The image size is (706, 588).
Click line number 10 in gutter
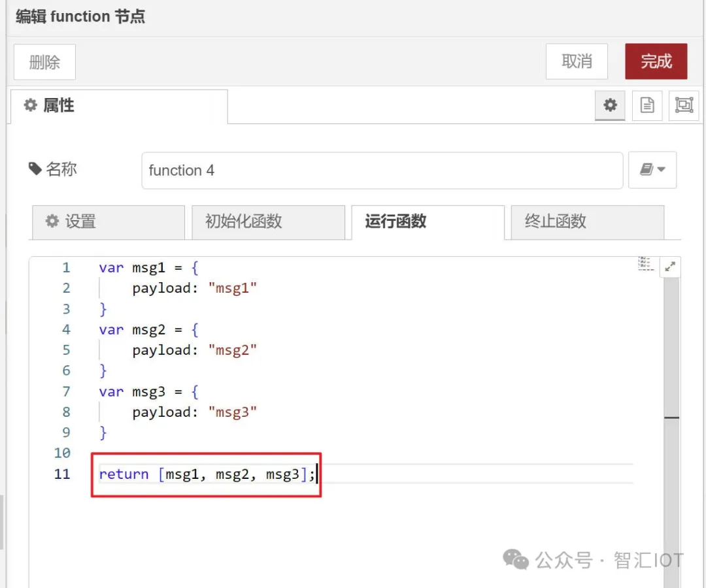[62, 453]
